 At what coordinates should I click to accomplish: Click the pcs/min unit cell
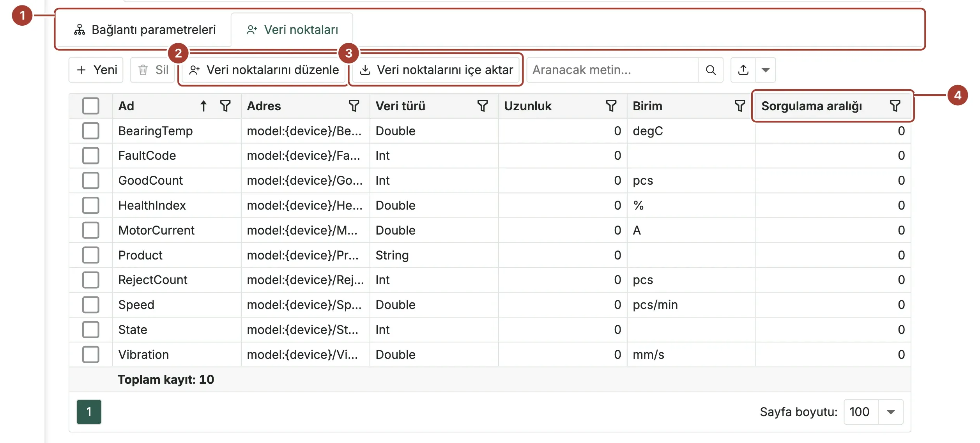[691, 305]
